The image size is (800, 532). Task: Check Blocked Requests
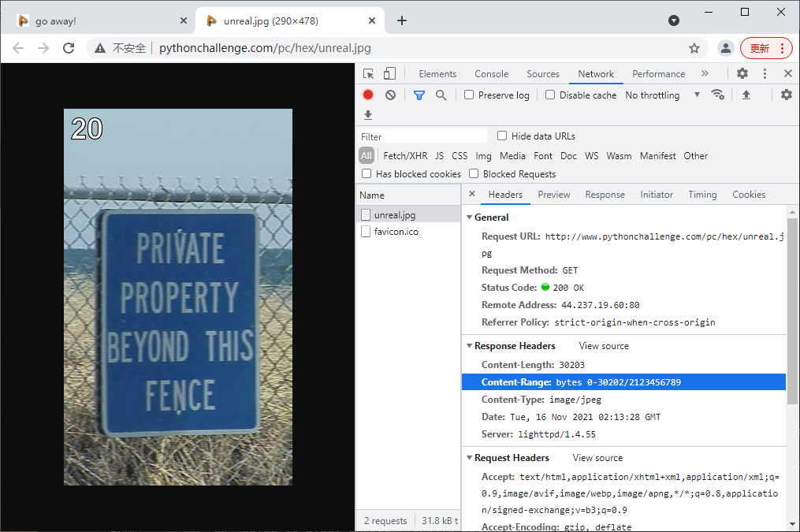(x=474, y=173)
